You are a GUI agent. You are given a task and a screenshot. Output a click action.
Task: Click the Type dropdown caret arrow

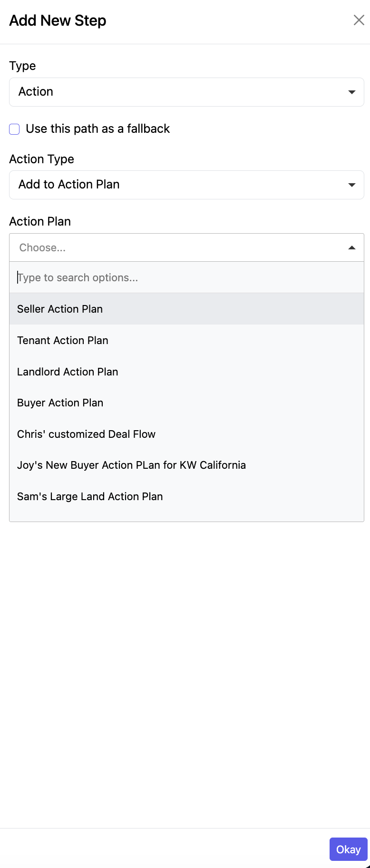coord(351,92)
